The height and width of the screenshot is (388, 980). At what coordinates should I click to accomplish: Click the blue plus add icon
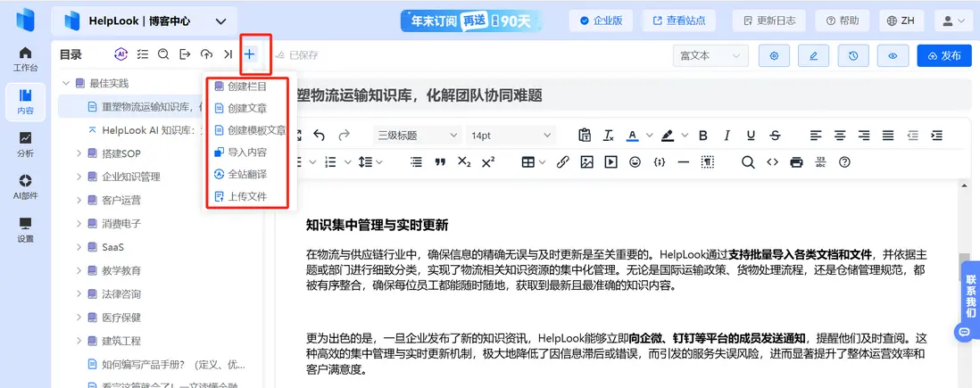pyautogui.click(x=249, y=54)
